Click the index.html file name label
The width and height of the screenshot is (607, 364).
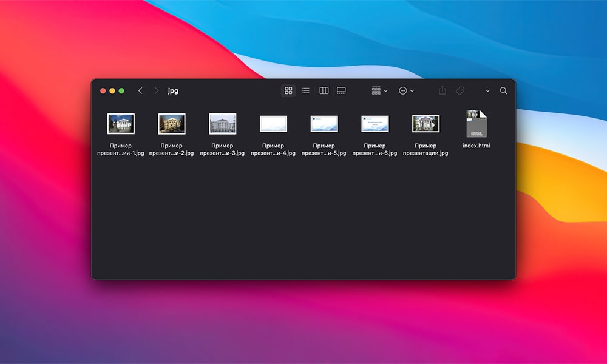(x=476, y=146)
